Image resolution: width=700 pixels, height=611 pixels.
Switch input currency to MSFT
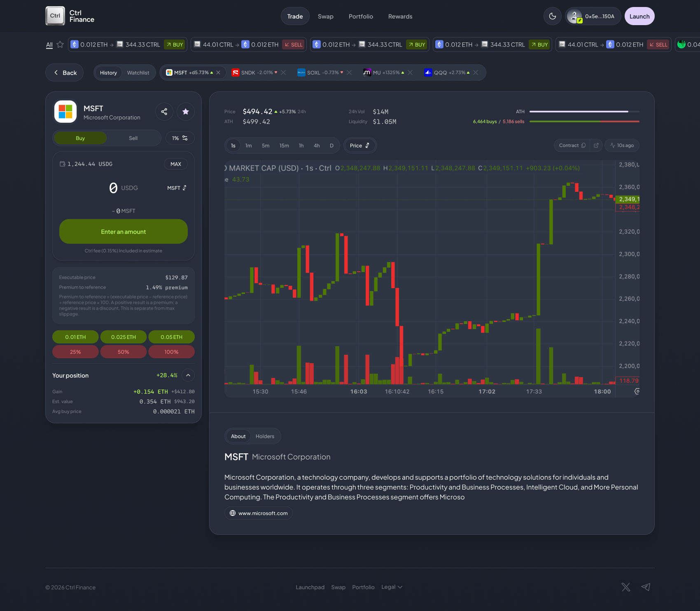pos(177,188)
